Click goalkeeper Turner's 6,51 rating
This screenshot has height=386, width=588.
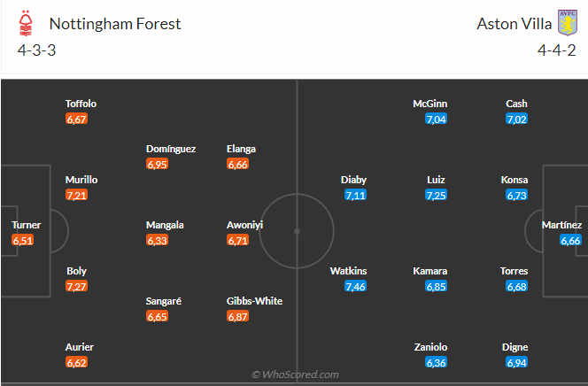pyautogui.click(x=22, y=240)
